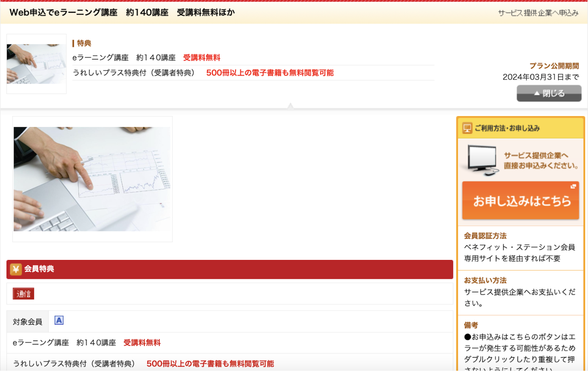Select the ご利用方法・お申し込み panel header
This screenshot has height=371, width=588.
[520, 128]
